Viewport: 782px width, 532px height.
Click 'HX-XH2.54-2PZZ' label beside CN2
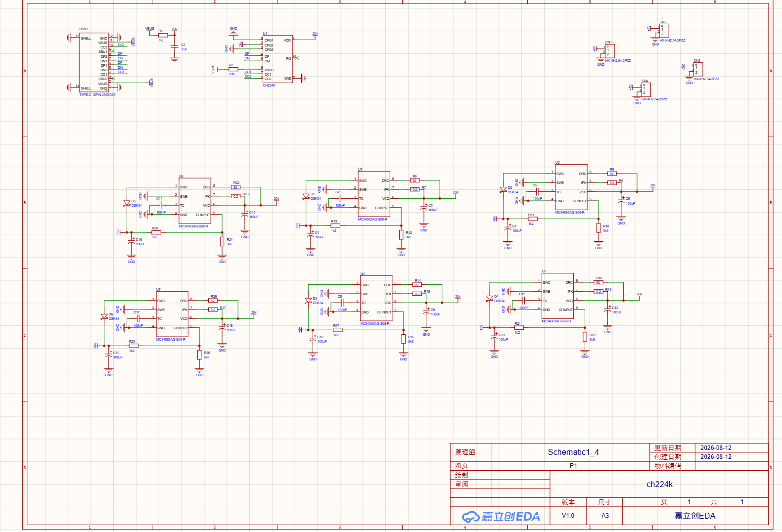coord(672,41)
